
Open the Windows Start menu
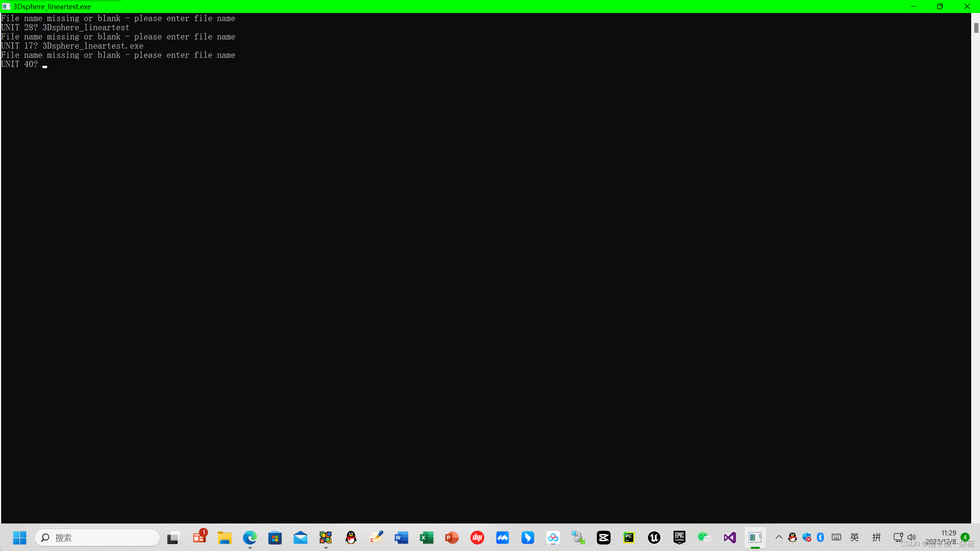point(19,537)
